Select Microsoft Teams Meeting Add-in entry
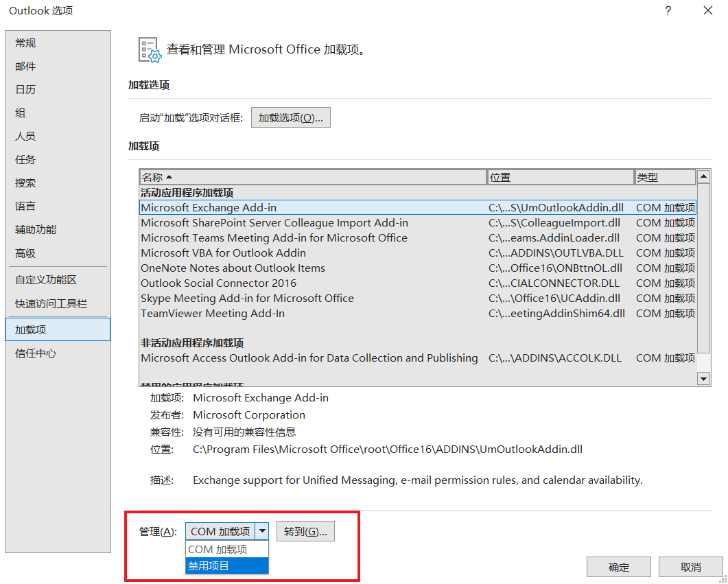Viewport: 728px width, 584px height. 274,238
